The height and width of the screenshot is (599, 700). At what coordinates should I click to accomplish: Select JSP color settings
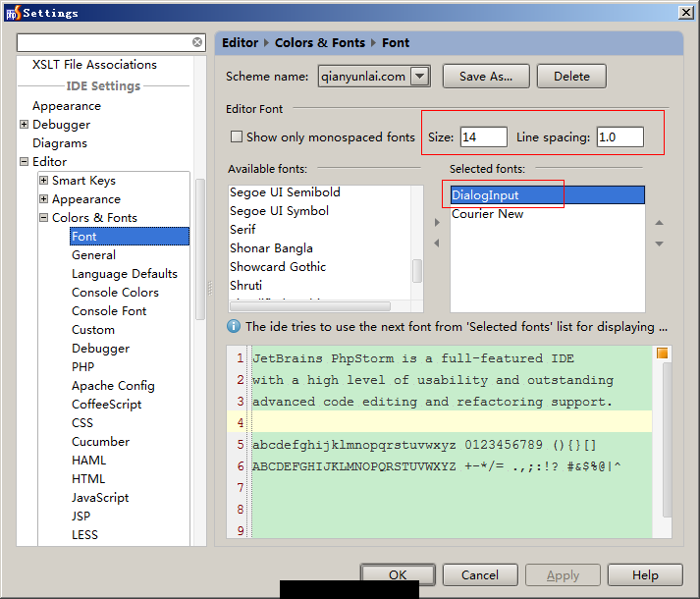tap(81, 517)
